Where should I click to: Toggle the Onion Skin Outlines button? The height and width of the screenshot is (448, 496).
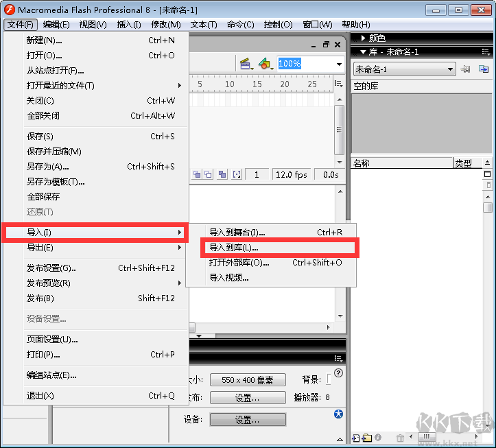tap(207, 175)
